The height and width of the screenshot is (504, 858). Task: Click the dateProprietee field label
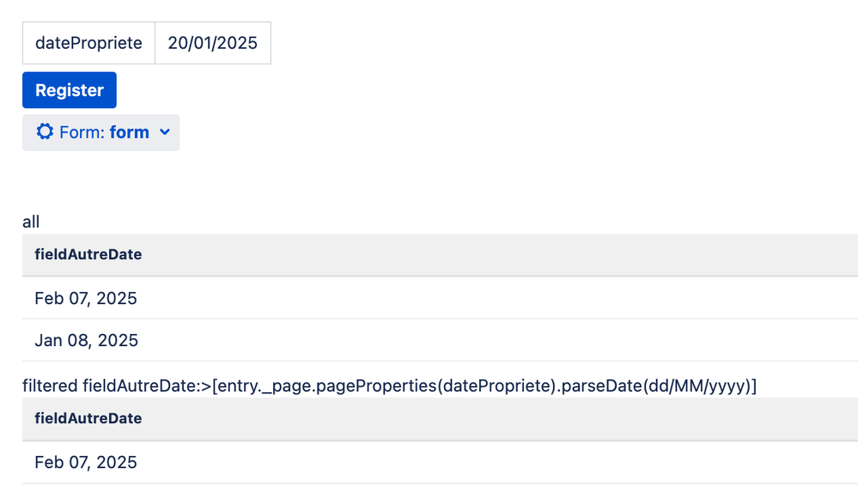pos(88,43)
